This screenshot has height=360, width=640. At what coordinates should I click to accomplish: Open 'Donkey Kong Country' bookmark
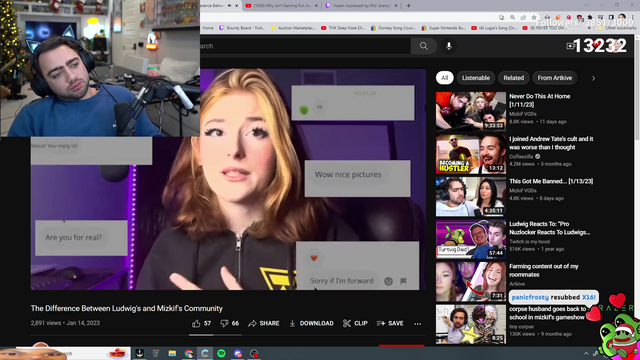coord(393,28)
